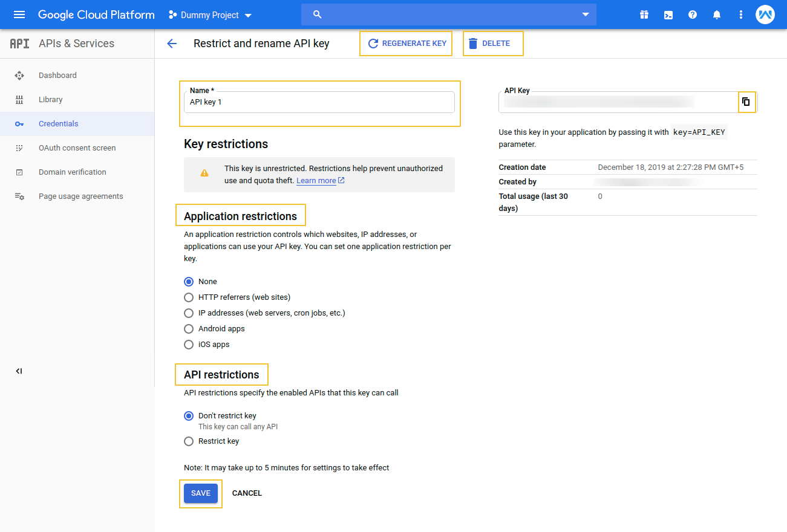Go back using the arrow icon
This screenshot has width=787, height=532.
click(172, 44)
